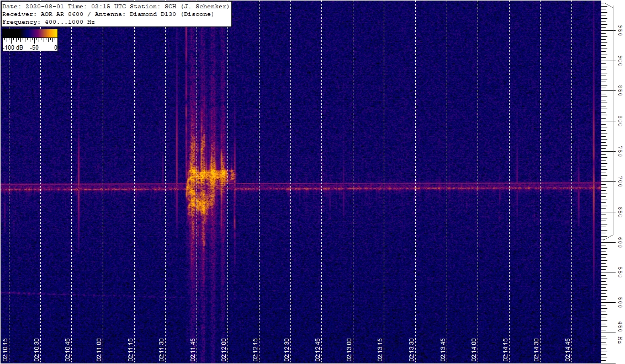Click the vertical spike near 02:10:45
625x364 pixels.
78,165
